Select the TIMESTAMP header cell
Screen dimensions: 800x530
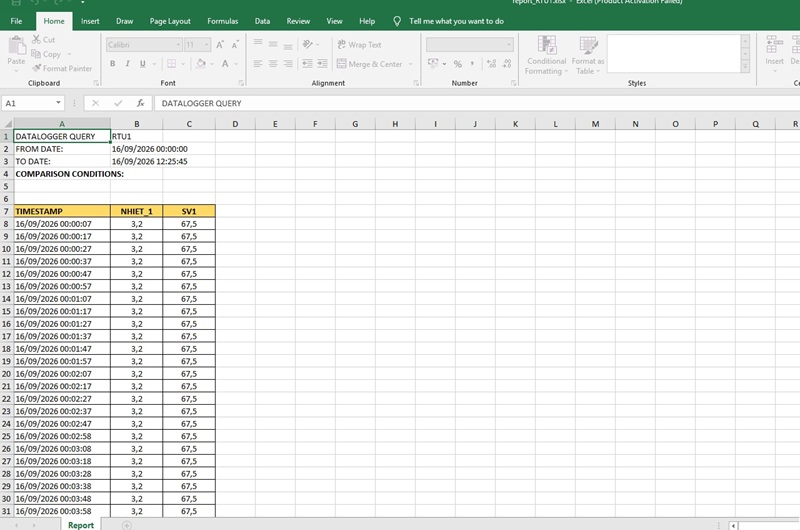(x=62, y=211)
